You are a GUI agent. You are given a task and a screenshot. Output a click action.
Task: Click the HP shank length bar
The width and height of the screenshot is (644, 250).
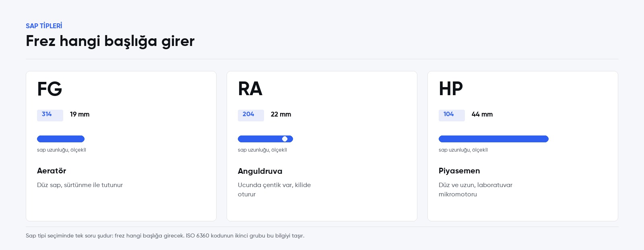click(493, 139)
